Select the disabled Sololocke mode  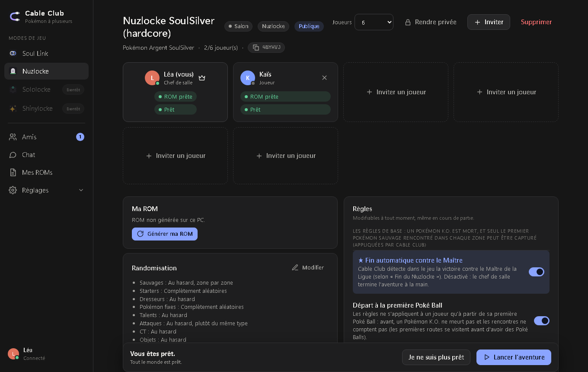(x=46, y=90)
